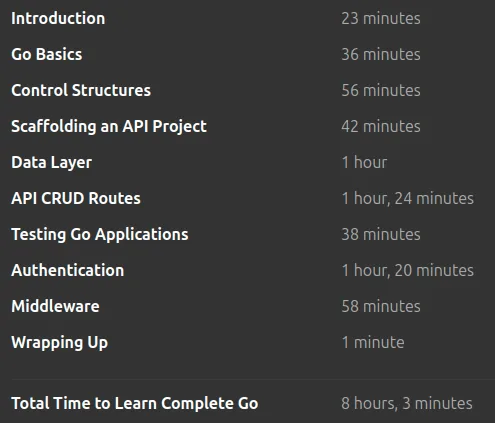This screenshot has height=423, width=495.
Task: Open Testing Go Applications section
Action: [100, 235]
